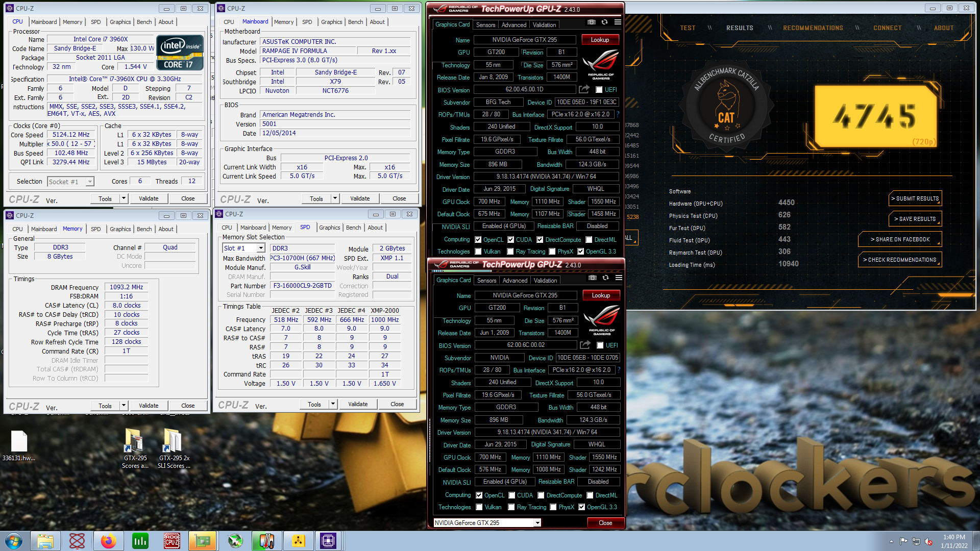
Task: Open GPU selector dropdown NVIDIA GeForce GTX 295
Action: 487,522
